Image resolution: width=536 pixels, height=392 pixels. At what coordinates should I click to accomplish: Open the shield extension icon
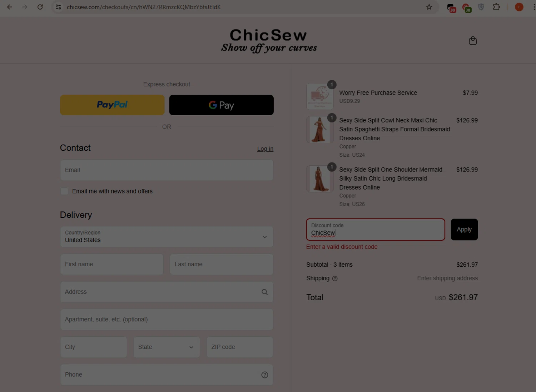pyautogui.click(x=481, y=7)
